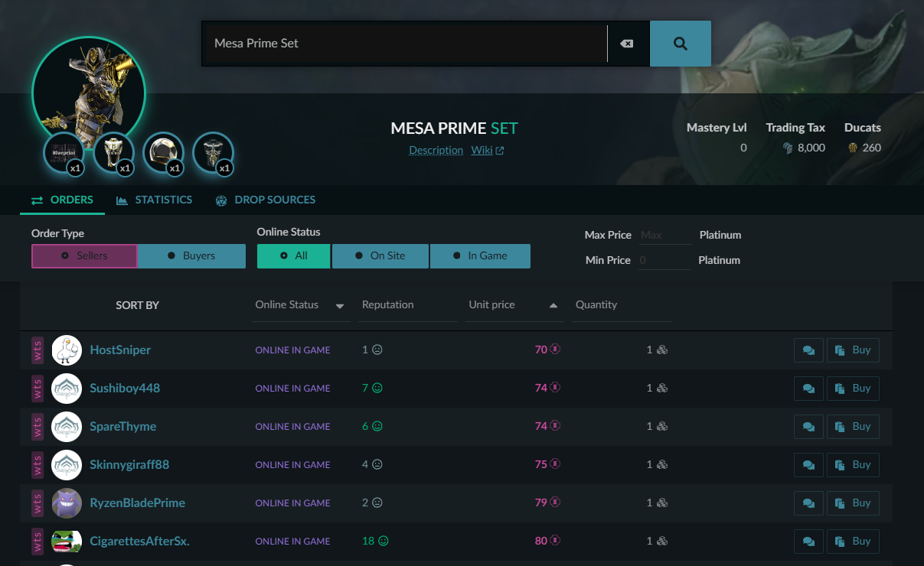Screen dimensions: 924x566
Task: Open the message icon for SpareThyme
Action: pyautogui.click(x=808, y=427)
